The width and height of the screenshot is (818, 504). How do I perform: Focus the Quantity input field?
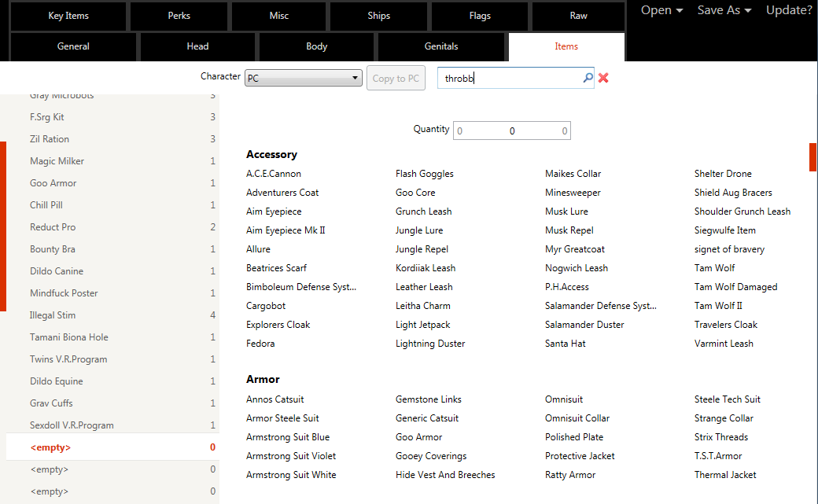coord(512,131)
